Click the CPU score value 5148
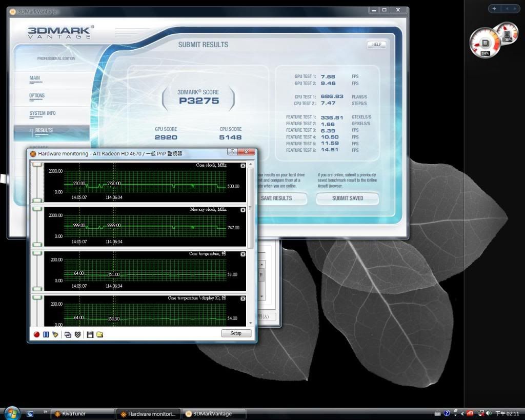Screen dimensions: 525x420 [230, 137]
